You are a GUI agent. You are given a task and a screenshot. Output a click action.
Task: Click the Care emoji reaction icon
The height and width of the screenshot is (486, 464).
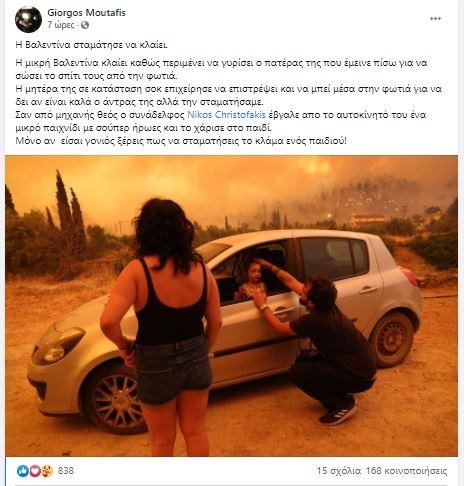[47, 471]
